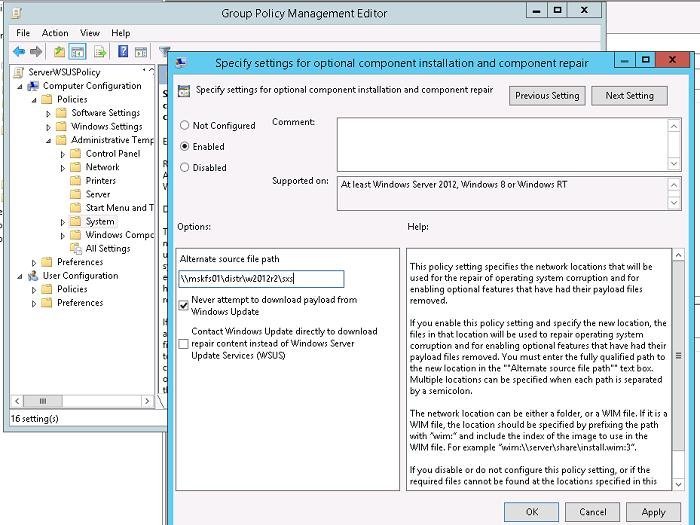This screenshot has height=525, width=700.
Task: Click into the Alternate source file path field
Action: point(261,279)
